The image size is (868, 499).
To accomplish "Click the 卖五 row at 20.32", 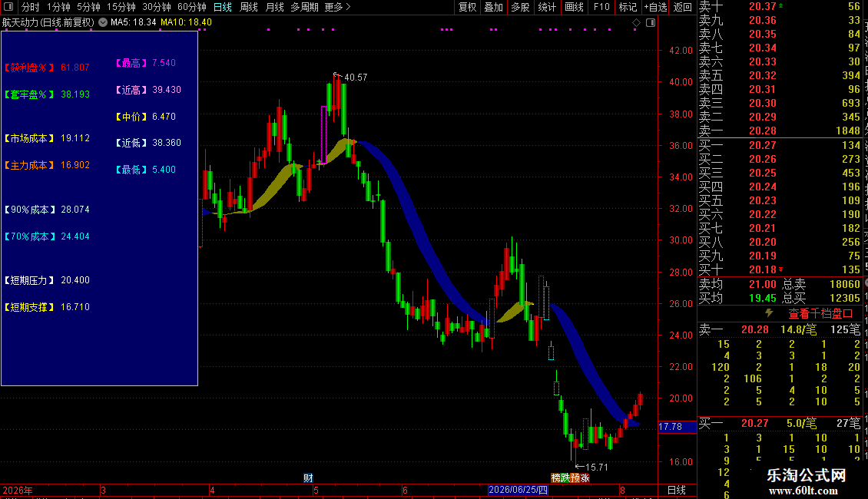I will (x=780, y=76).
